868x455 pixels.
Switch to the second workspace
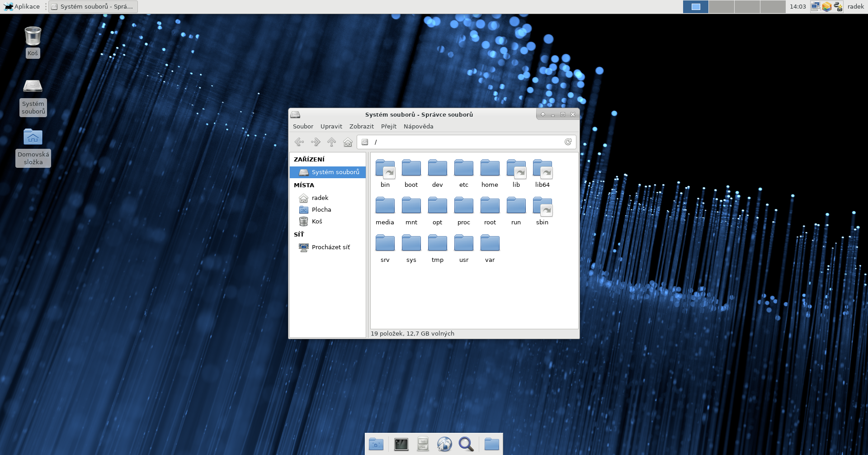(721, 7)
